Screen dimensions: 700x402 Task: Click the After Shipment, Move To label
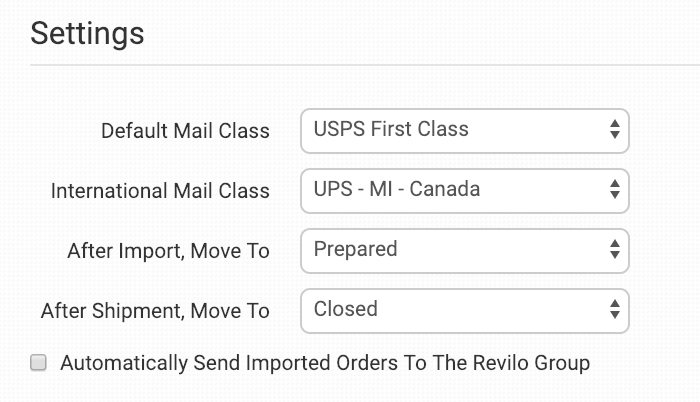tap(155, 311)
